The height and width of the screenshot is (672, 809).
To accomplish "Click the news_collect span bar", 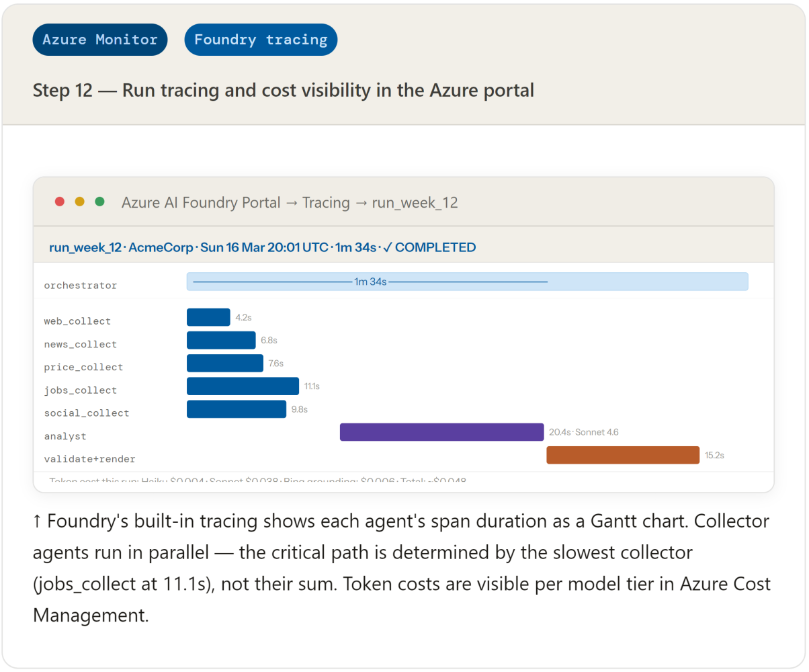I will (221, 340).
